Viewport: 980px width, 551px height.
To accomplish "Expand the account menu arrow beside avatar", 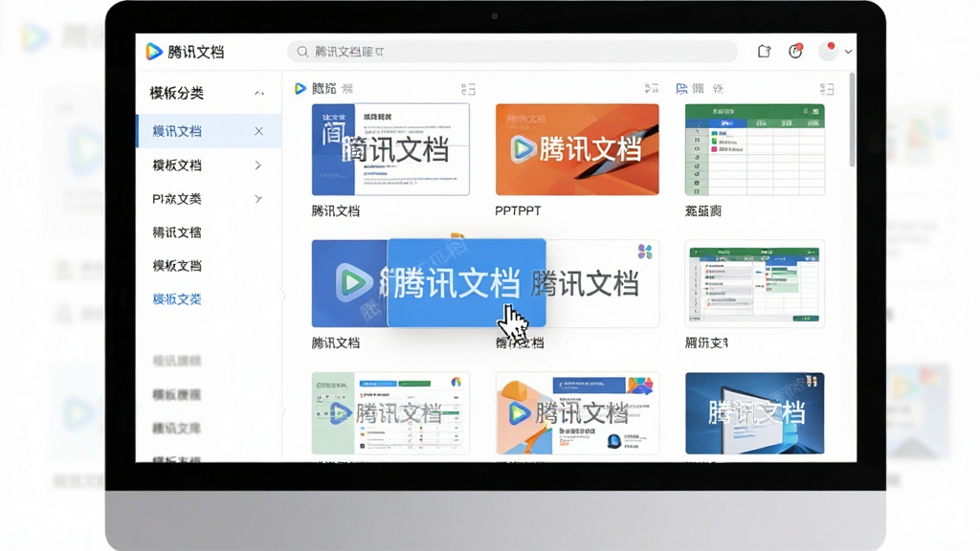I will tap(848, 52).
